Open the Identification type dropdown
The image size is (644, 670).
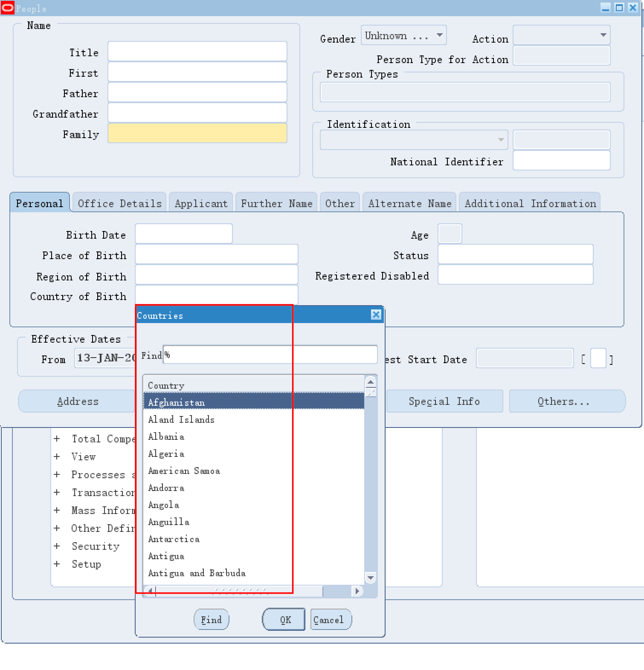(501, 140)
